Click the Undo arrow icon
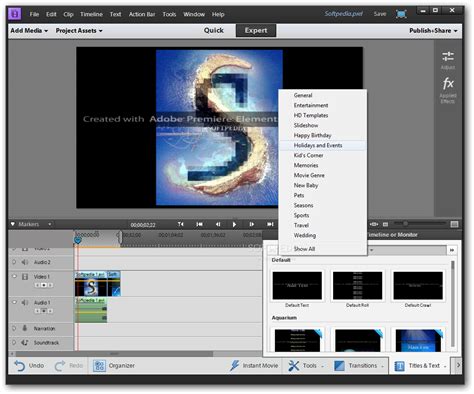The width and height of the screenshot is (474, 394). click(x=20, y=366)
